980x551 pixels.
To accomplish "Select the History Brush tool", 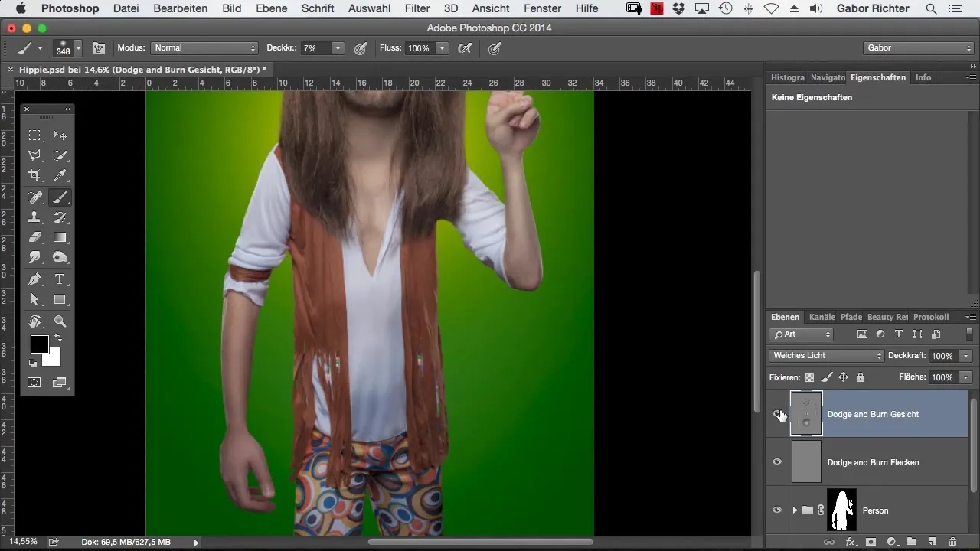I will [x=60, y=218].
